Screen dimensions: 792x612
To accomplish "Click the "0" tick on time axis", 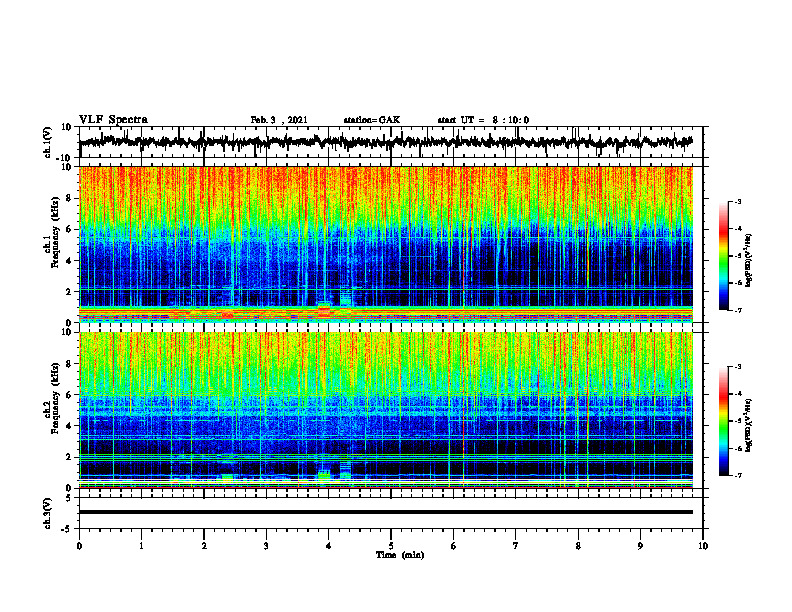I will [79, 546].
